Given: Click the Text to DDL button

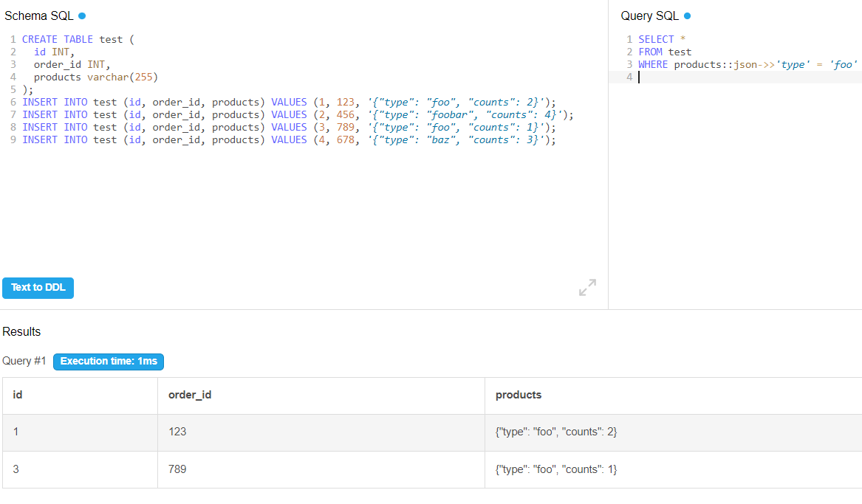Looking at the screenshot, I should pyautogui.click(x=38, y=288).
